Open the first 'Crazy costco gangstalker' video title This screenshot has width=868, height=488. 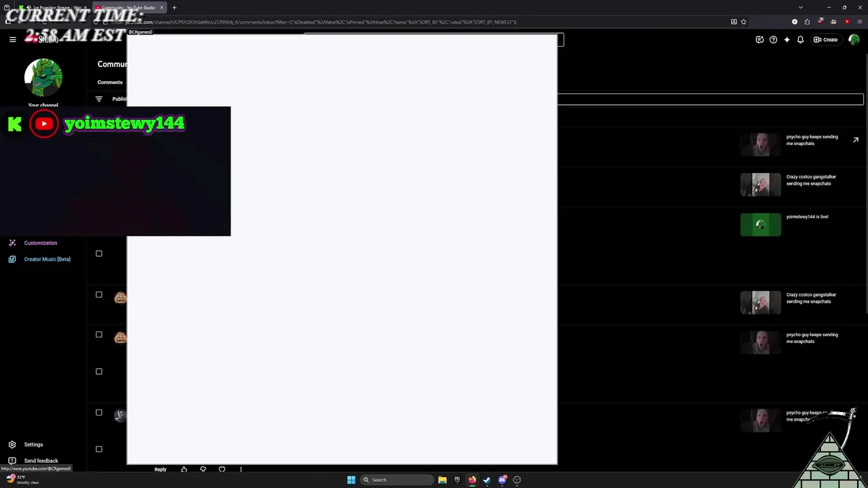(x=811, y=180)
